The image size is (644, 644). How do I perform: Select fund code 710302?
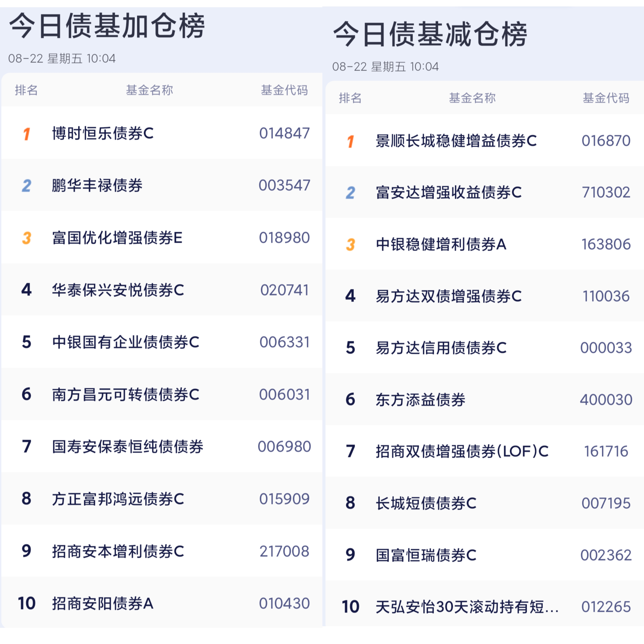click(606, 192)
